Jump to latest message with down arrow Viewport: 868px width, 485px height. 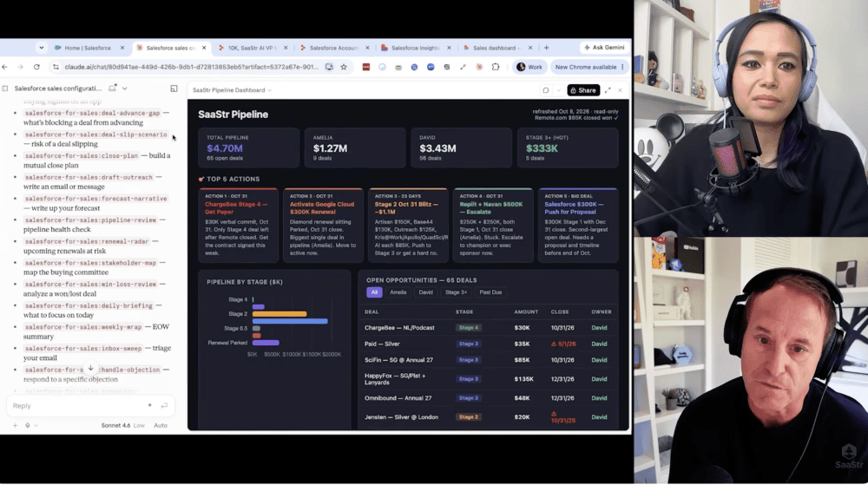(x=91, y=368)
